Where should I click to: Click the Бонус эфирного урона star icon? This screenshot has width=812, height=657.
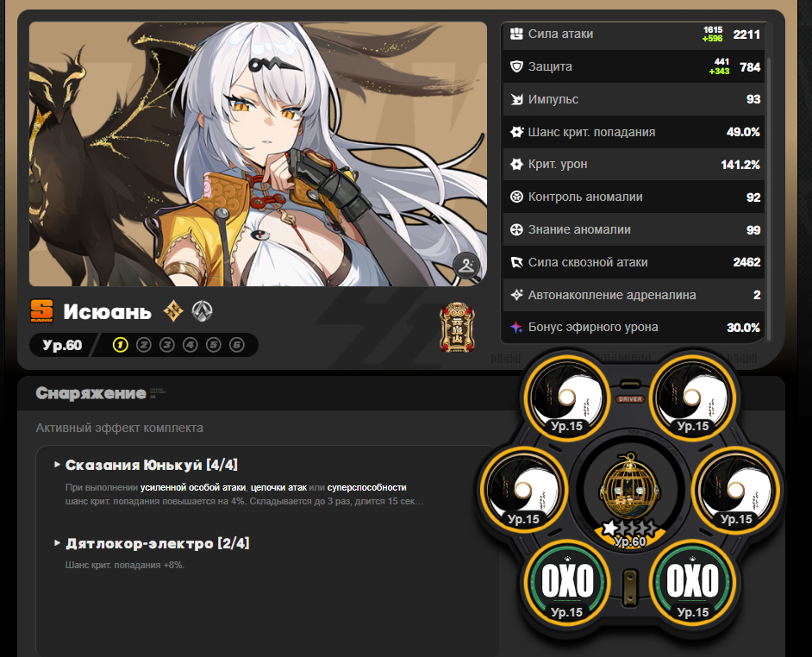coord(516,327)
